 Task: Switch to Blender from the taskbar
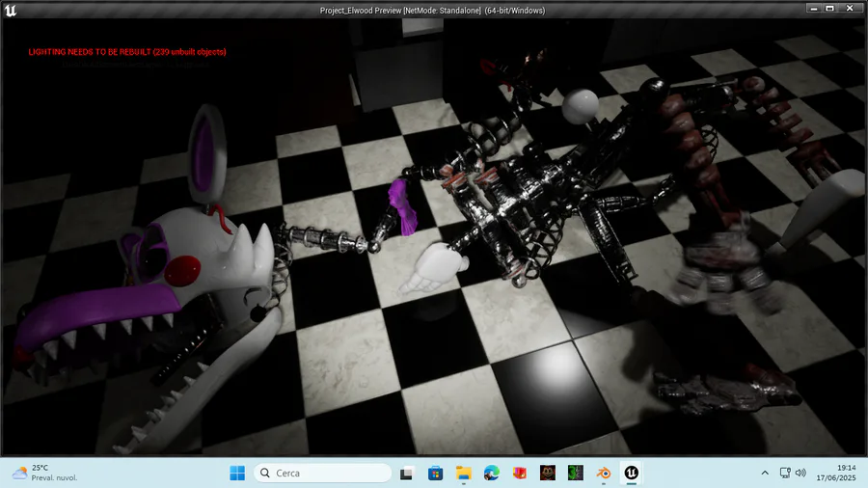click(x=604, y=474)
